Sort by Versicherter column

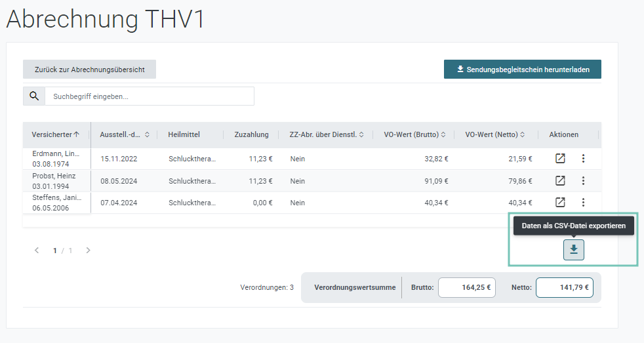(56, 134)
